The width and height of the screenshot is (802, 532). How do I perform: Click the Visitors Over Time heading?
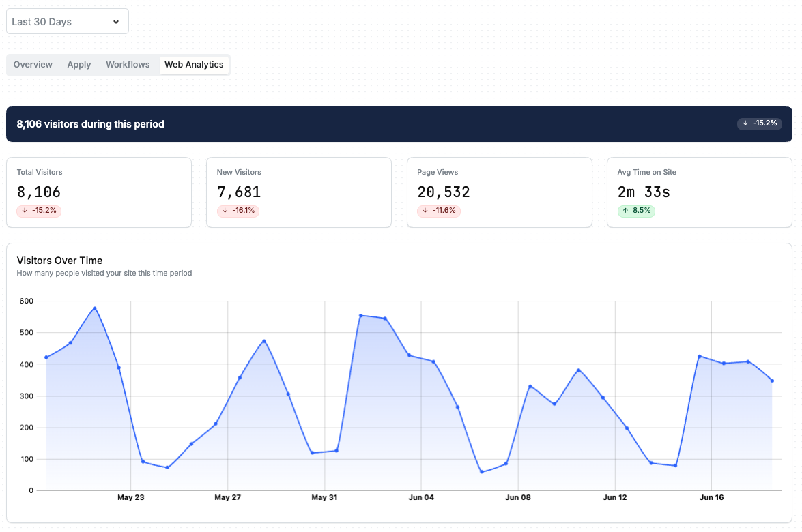click(59, 261)
